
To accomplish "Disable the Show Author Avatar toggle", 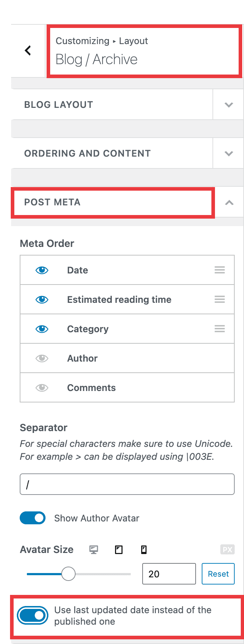I will point(33,518).
